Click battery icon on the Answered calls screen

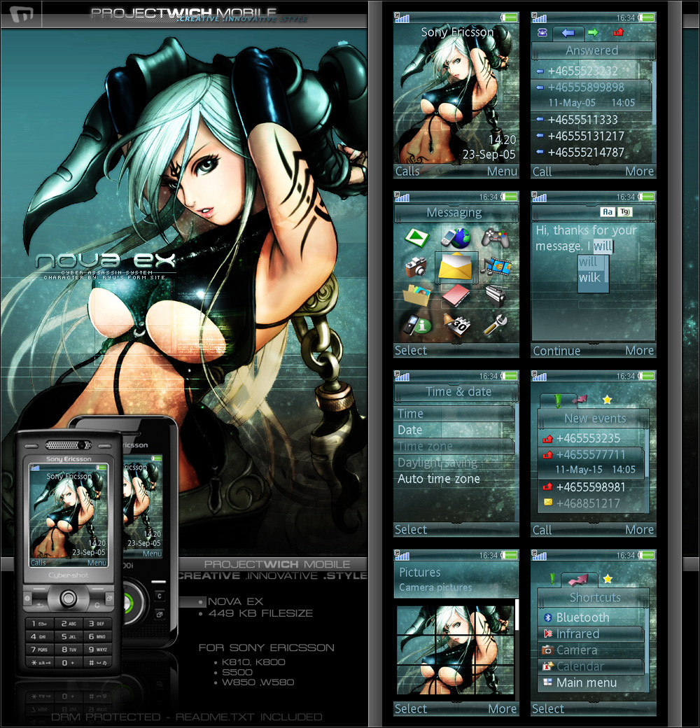pyautogui.click(x=647, y=17)
